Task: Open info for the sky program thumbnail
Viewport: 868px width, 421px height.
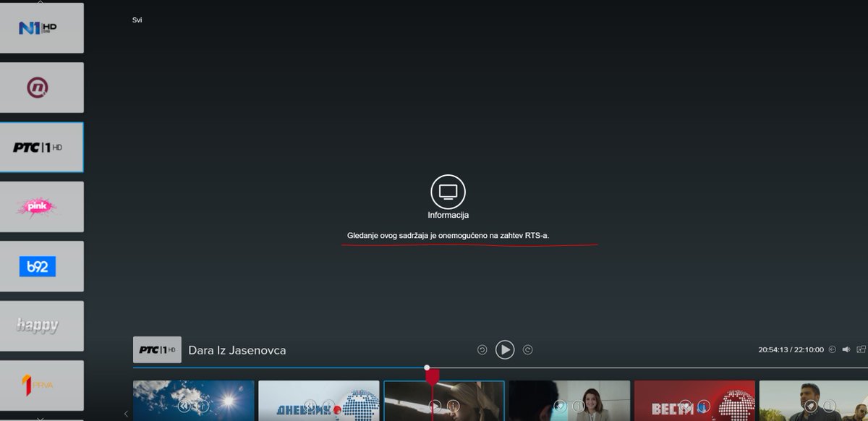Action: click(203, 407)
